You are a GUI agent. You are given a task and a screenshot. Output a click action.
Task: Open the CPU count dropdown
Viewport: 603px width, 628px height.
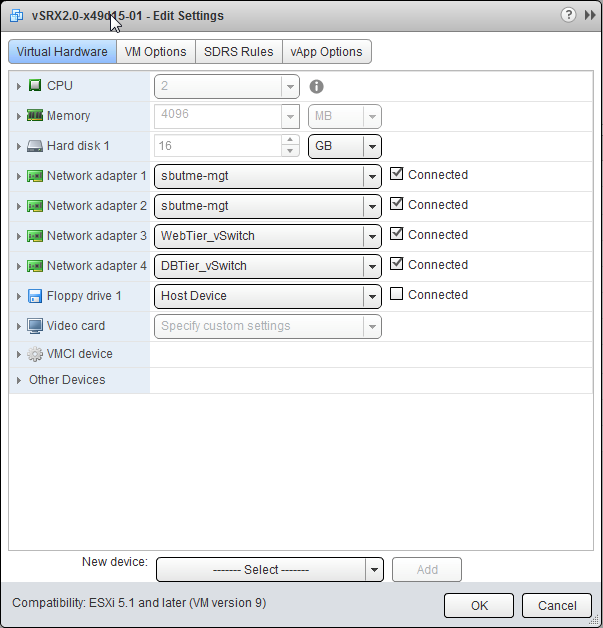coord(227,87)
